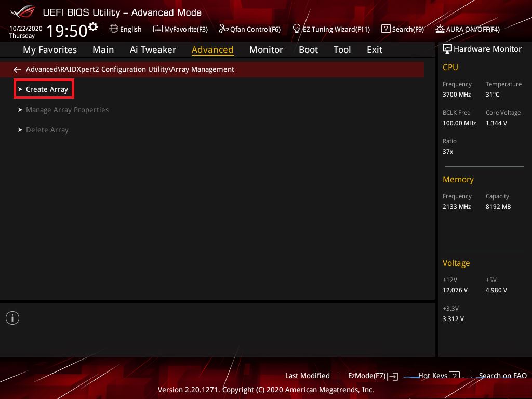Screen dimensions: 532x399
Task: Switch to Main tab
Action: pos(103,50)
